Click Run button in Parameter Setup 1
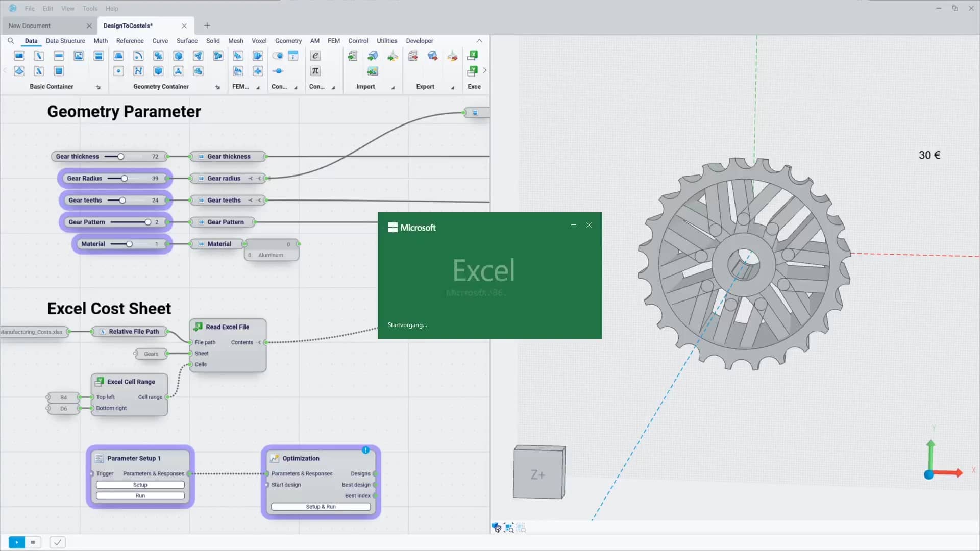This screenshot has height=551, width=980. pyautogui.click(x=140, y=496)
